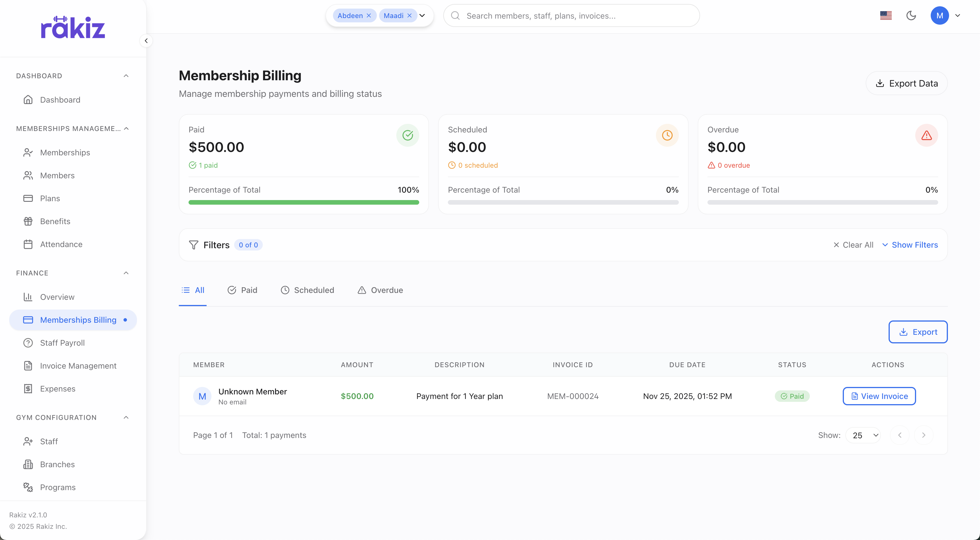
Task: Select the Members sidebar icon
Action: coord(29,175)
